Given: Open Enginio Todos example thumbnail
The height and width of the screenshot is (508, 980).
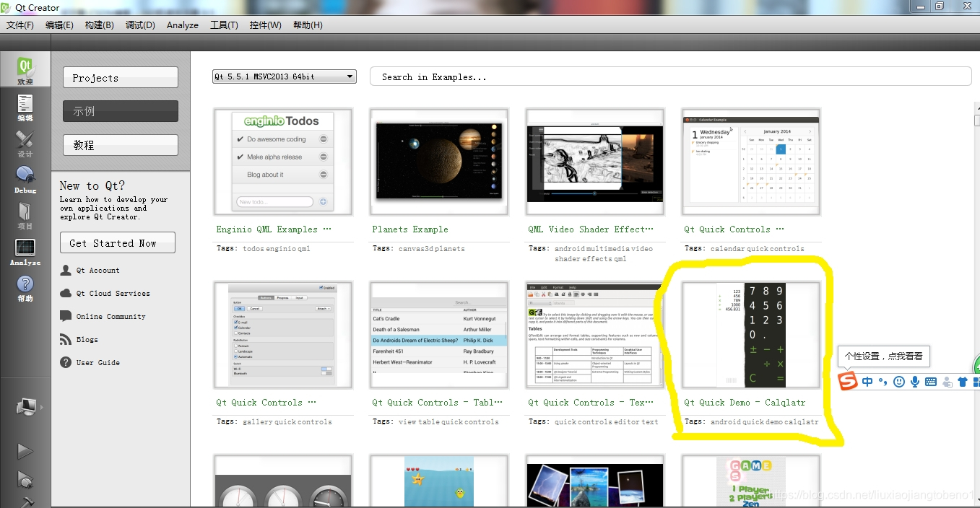Looking at the screenshot, I should pyautogui.click(x=283, y=162).
